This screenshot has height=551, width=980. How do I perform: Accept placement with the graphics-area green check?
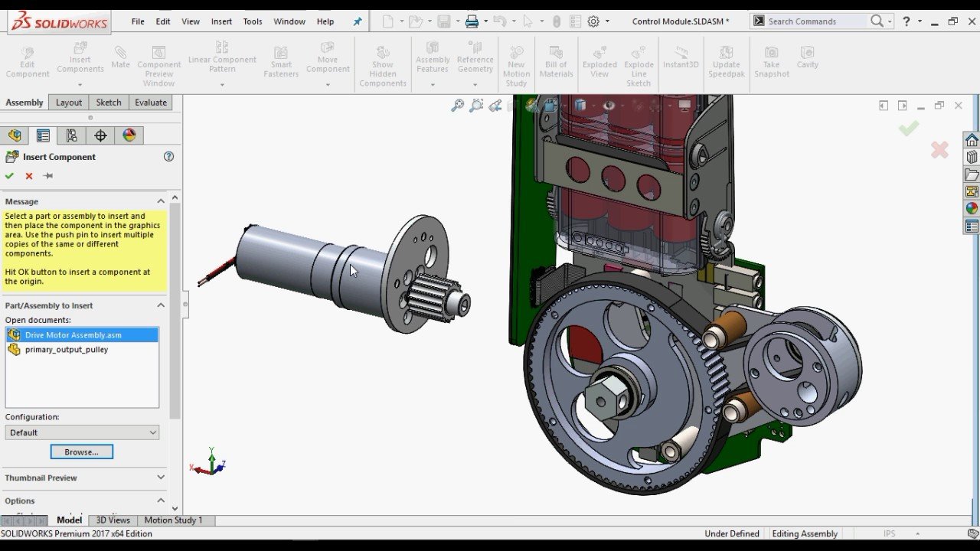tap(909, 129)
